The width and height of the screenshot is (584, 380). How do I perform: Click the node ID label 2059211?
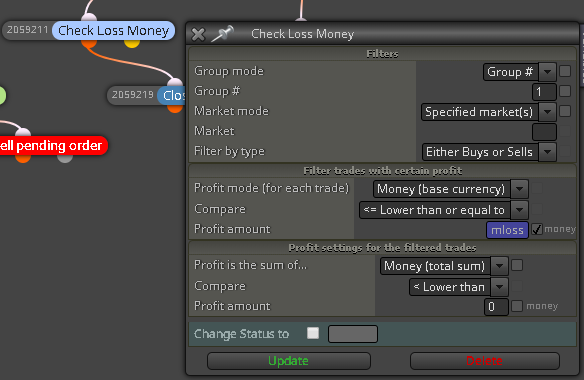tap(28, 30)
